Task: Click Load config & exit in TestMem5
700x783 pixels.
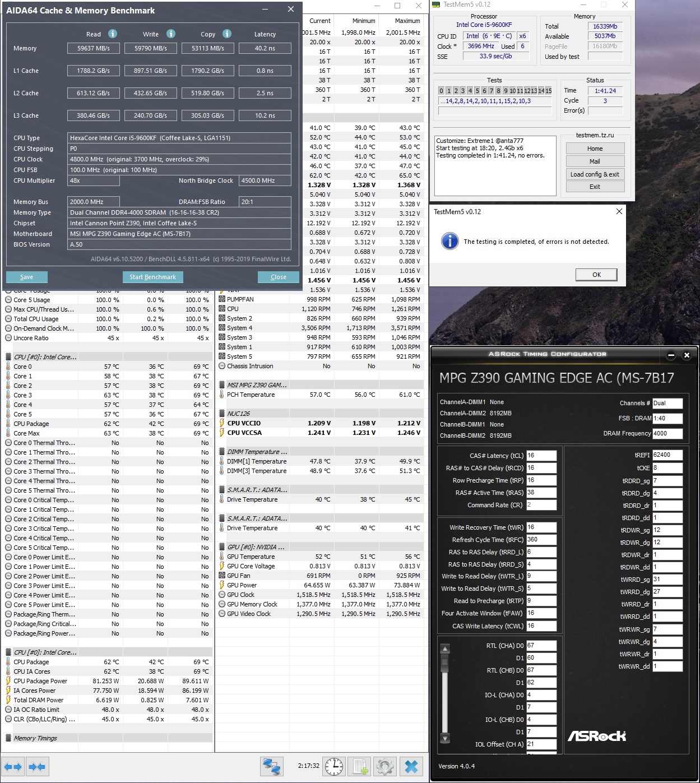Action: coord(595,174)
